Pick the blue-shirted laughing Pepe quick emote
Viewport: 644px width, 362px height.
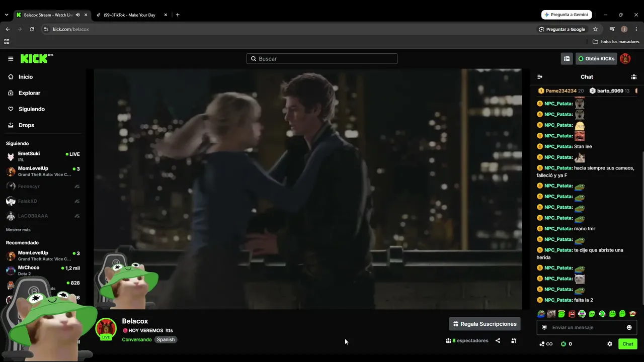click(541, 314)
